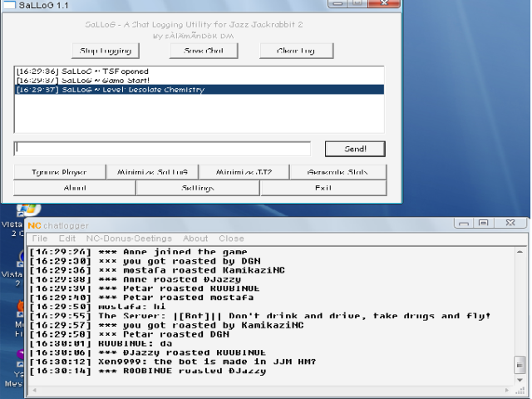The image size is (532, 399).
Task: Click horizontal scroll right arrow in chatlogger
Action: pos(507,390)
